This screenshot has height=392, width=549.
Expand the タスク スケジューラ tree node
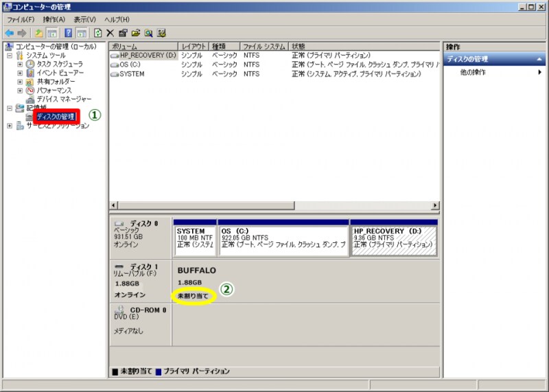[x=20, y=64]
